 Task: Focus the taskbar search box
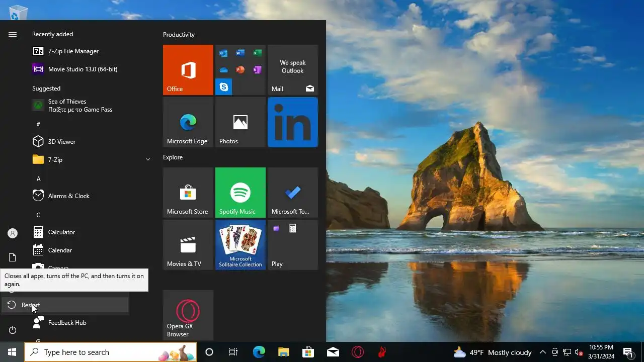tap(111, 352)
